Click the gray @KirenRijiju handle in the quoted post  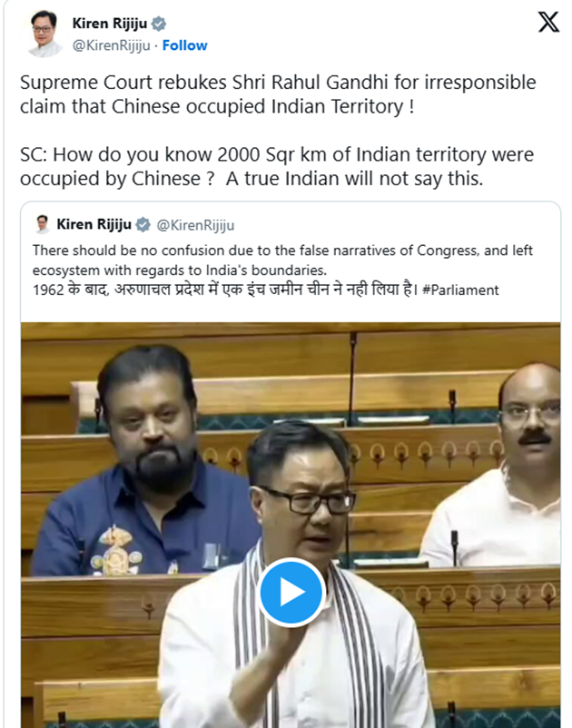[x=195, y=225]
